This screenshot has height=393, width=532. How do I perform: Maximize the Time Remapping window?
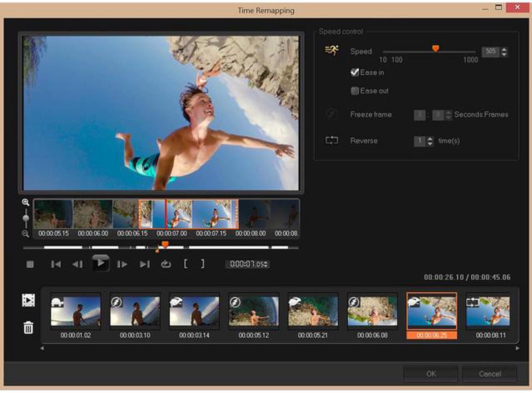pos(499,7)
